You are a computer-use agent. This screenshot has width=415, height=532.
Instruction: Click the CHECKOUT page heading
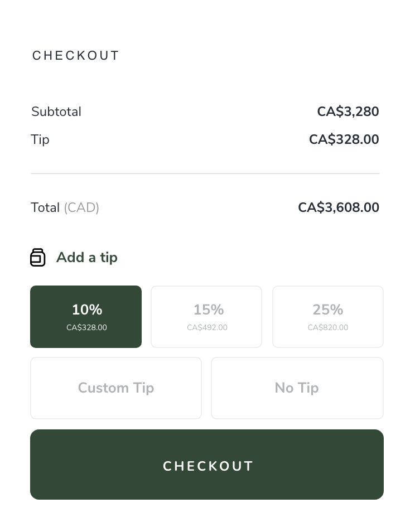(x=76, y=56)
